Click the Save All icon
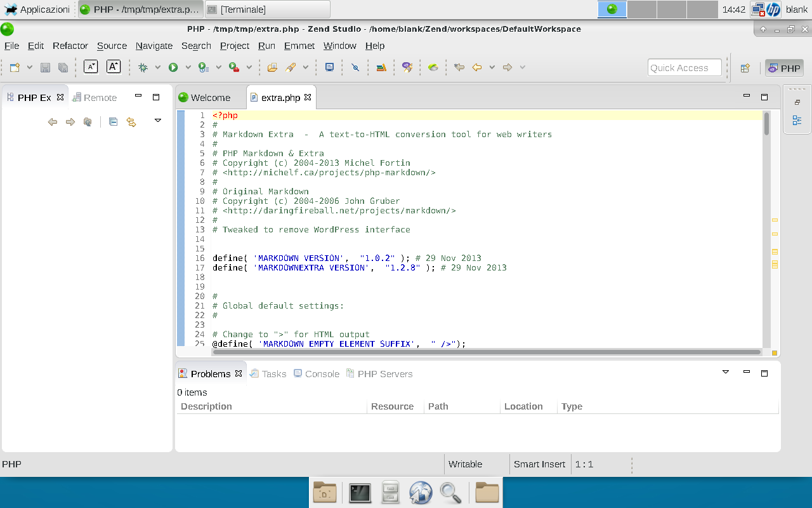The image size is (812, 508). (x=63, y=67)
